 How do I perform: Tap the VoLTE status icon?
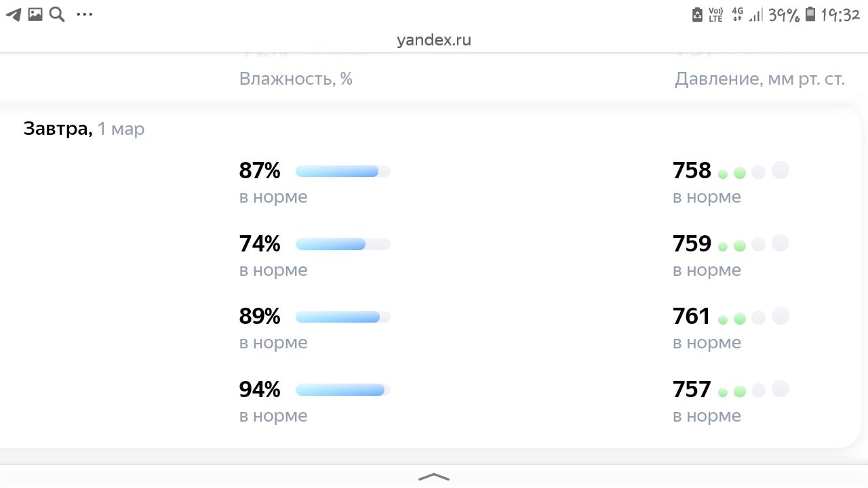pyautogui.click(x=715, y=14)
